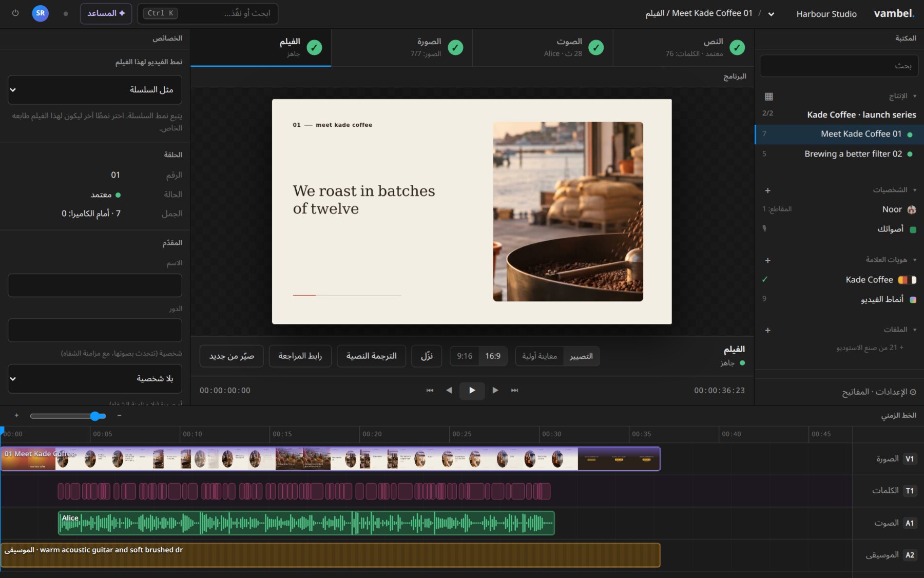Click the timeline zoom slider handle
924x578 pixels.
tap(95, 416)
